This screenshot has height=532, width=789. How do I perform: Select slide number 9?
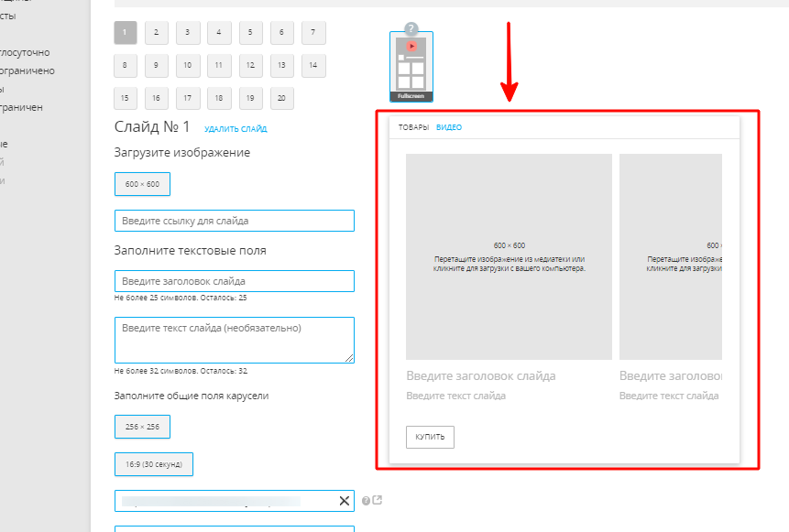(x=157, y=65)
